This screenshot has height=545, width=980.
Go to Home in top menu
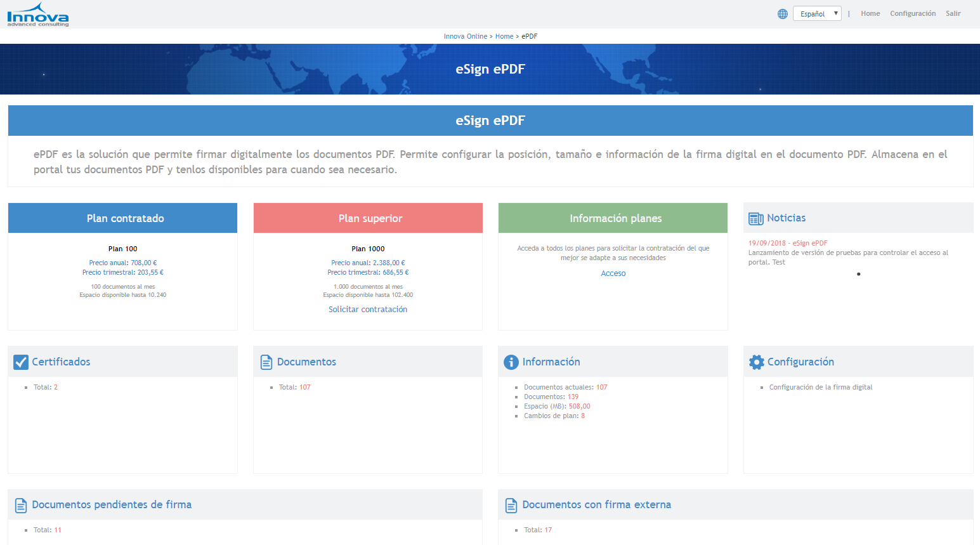tap(870, 13)
